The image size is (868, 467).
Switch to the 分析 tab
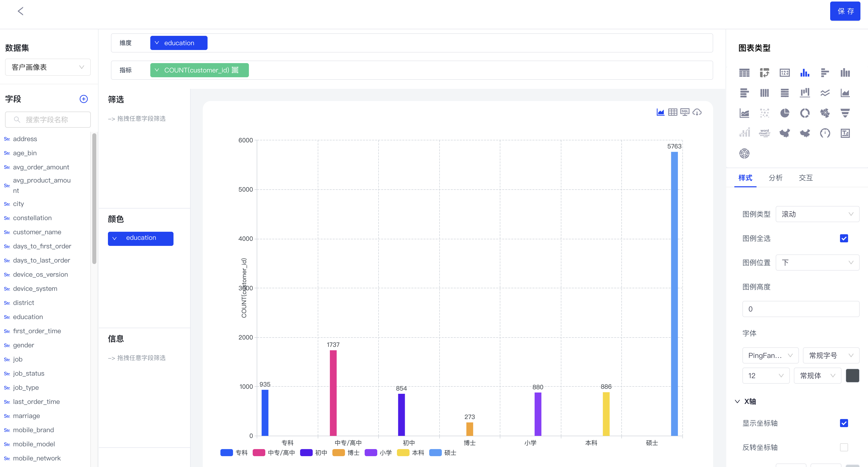click(775, 178)
